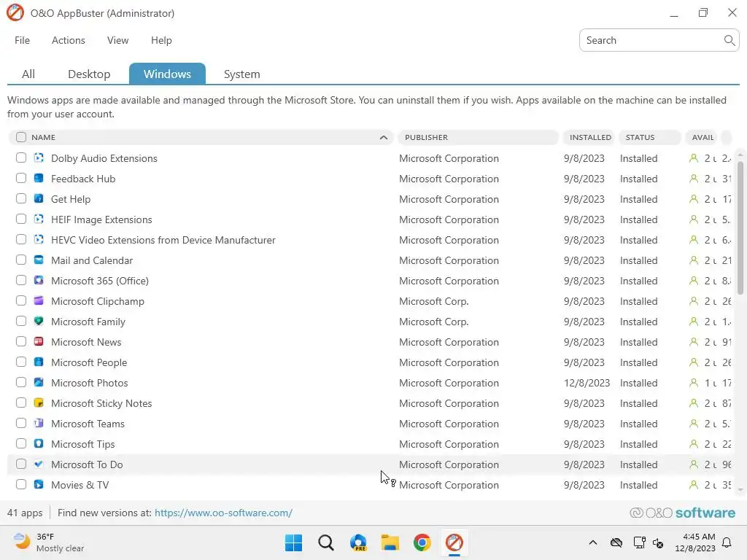The width and height of the screenshot is (747, 560).
Task: Click the Get Help app icon
Action: [39, 198]
